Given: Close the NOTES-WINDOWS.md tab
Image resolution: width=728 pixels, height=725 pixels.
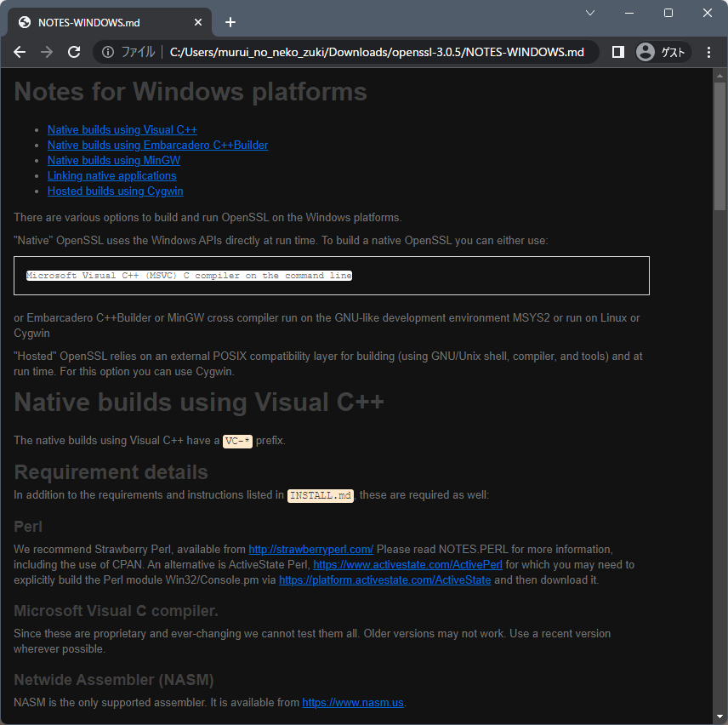Looking at the screenshot, I should (198, 22).
